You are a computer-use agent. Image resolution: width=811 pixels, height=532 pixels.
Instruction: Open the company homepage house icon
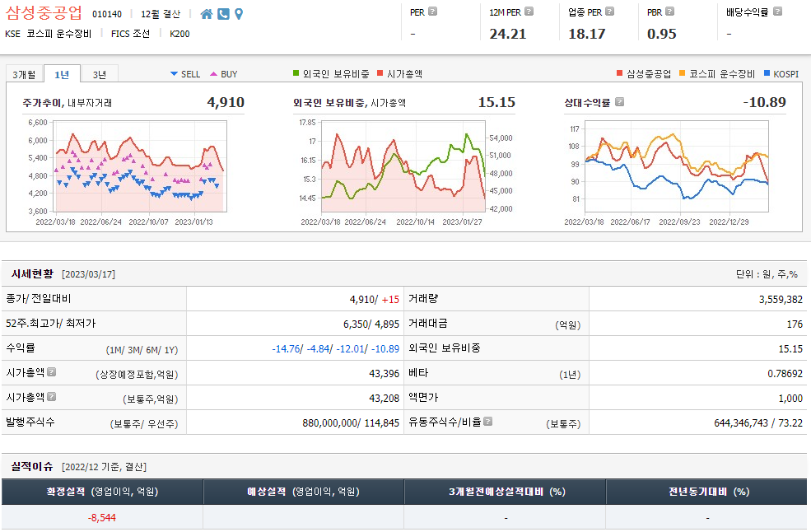[x=207, y=14]
